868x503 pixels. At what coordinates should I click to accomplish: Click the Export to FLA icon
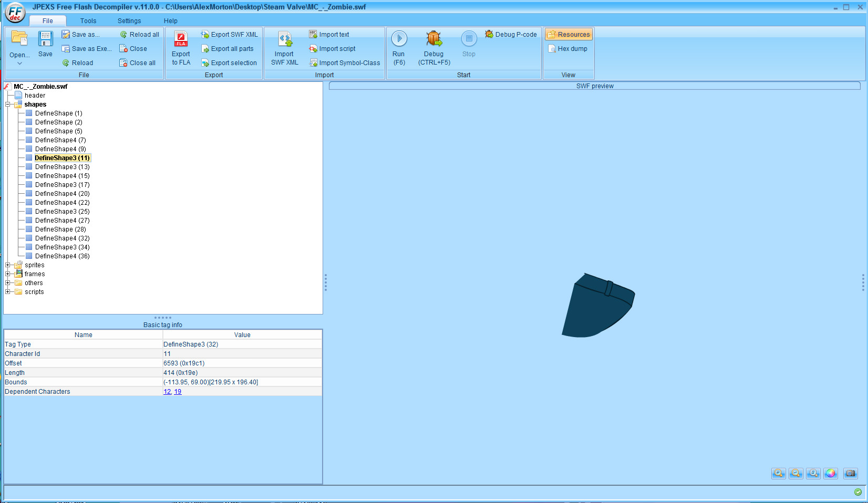click(x=181, y=40)
